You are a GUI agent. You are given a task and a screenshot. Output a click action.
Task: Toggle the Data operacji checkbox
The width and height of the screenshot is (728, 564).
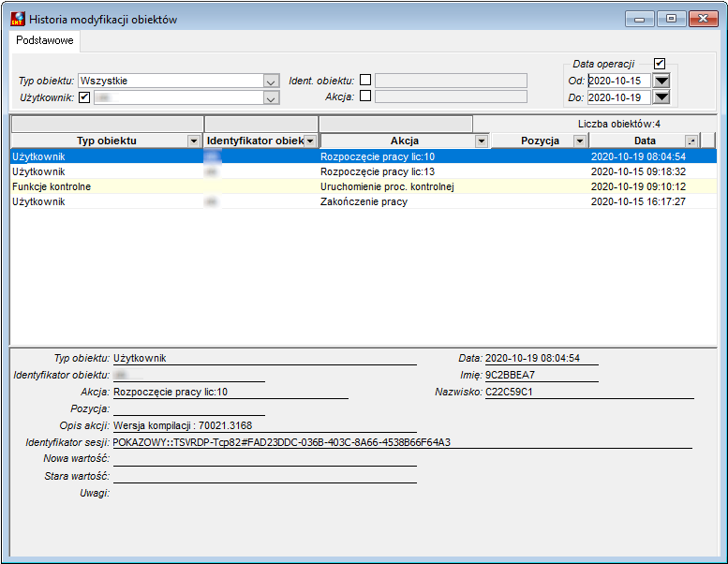(x=660, y=63)
